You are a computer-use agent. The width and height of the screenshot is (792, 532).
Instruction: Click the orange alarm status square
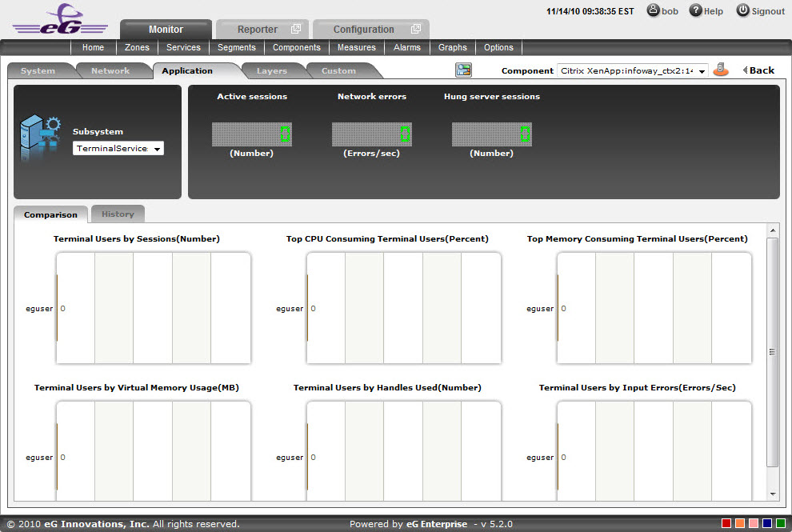point(740,523)
